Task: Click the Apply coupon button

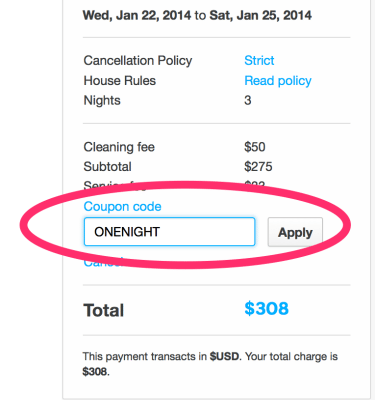Action: point(295,232)
